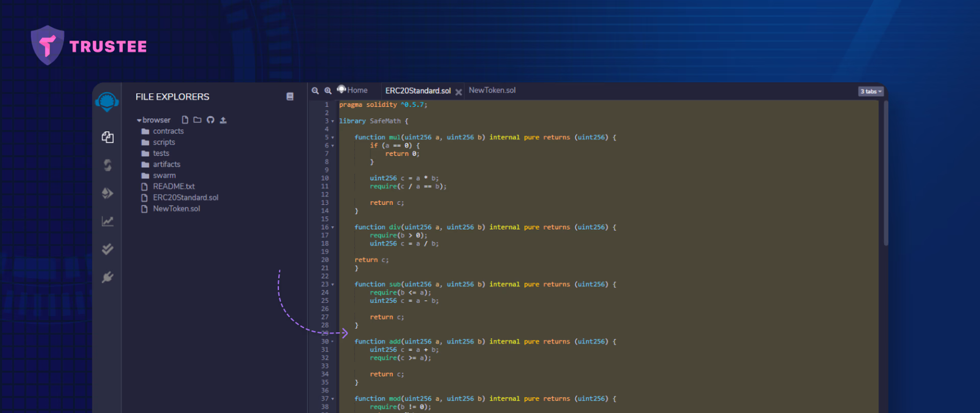Expand the swarm folder

[158, 176]
